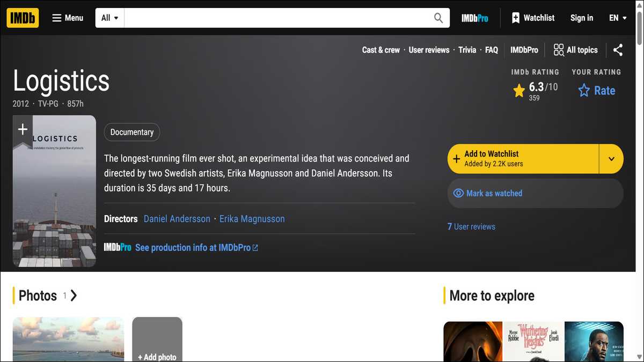This screenshot has width=644, height=362.
Task: Open the hamburger Menu
Action: click(68, 18)
